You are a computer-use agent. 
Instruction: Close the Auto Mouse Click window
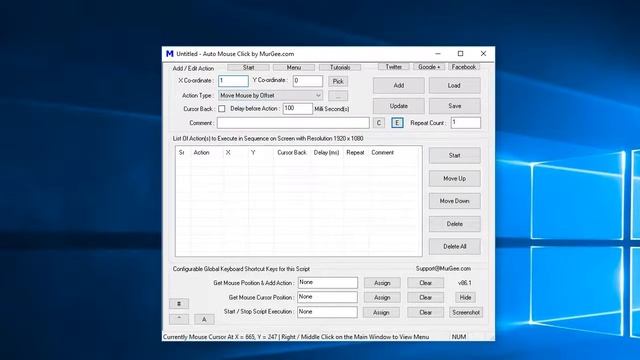coord(483,54)
